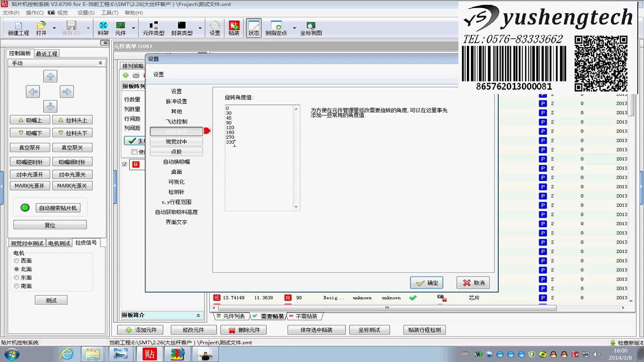The image size is (644, 362).
Task: Open the 帮助(H) menu
Action: point(133,13)
